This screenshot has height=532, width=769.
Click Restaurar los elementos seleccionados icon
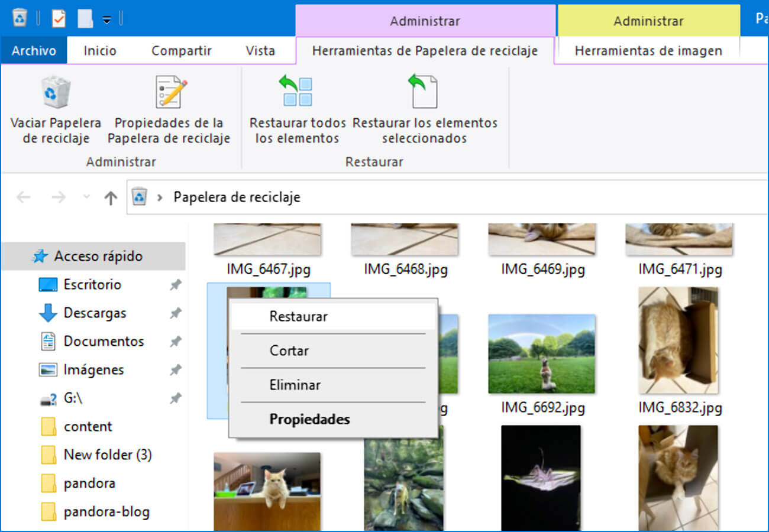coord(424,92)
